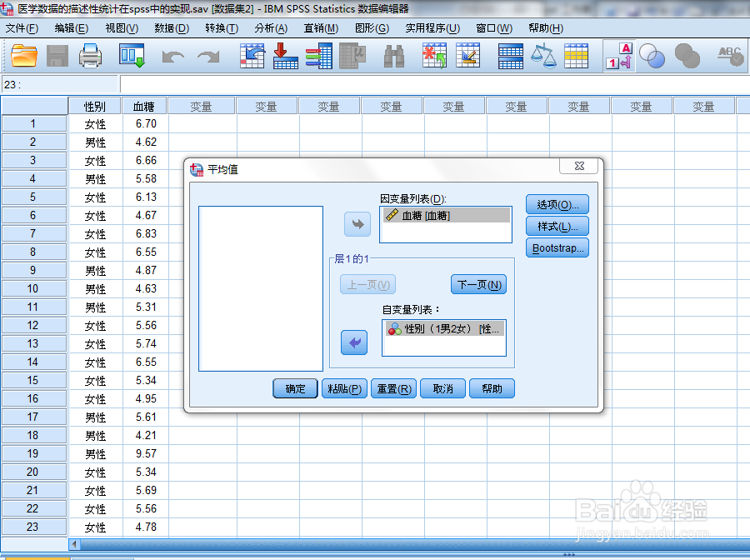The height and width of the screenshot is (560, 750).
Task: Click 选项(O)... button in dialog
Action: click(x=557, y=205)
